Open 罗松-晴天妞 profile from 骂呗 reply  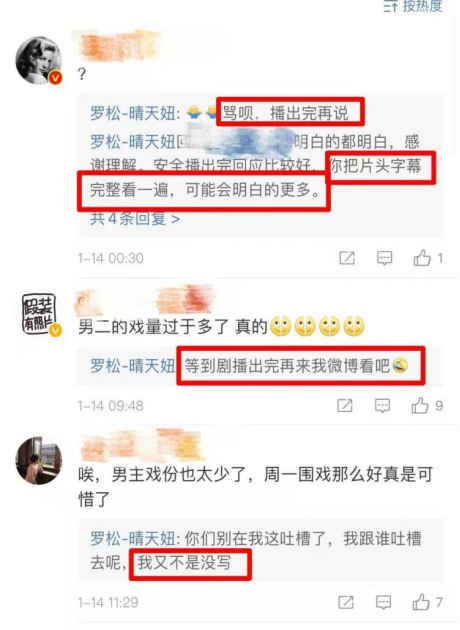(x=135, y=113)
